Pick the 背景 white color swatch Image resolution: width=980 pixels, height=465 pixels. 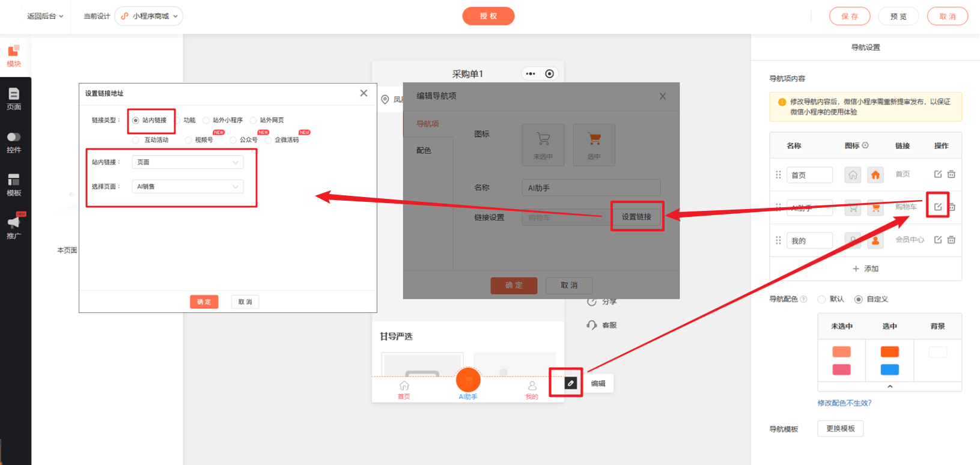click(937, 352)
